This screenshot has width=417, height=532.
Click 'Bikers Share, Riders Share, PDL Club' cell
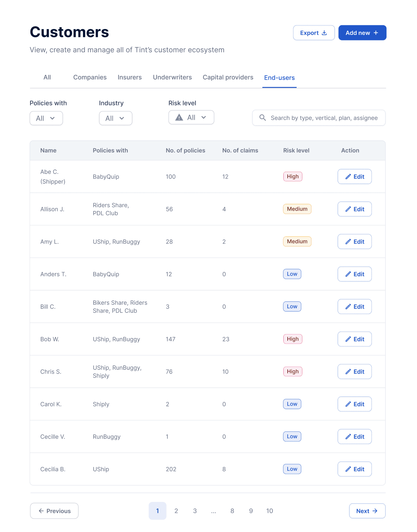[120, 307]
